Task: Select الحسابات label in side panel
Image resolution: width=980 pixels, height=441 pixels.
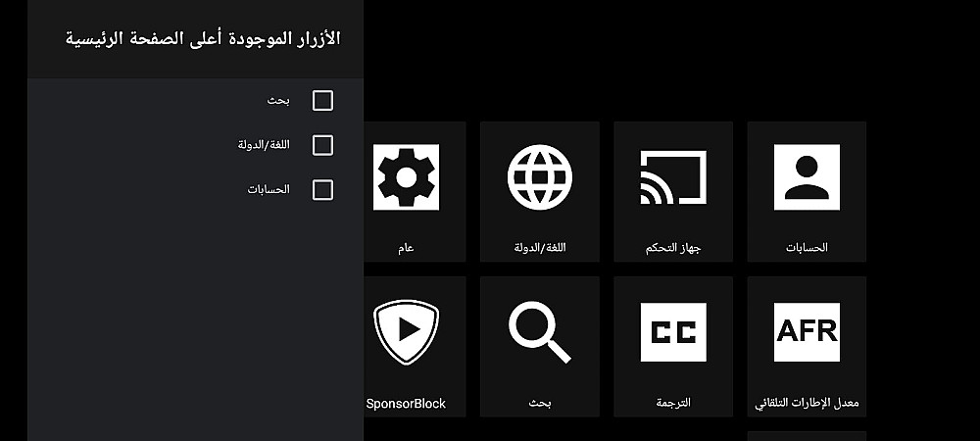Action: (269, 190)
